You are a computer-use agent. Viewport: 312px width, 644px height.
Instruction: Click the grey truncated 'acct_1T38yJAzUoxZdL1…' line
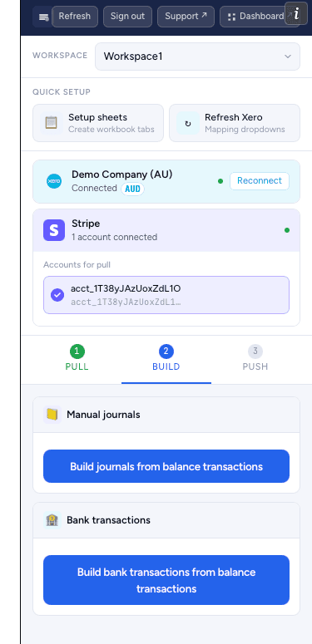click(x=126, y=302)
